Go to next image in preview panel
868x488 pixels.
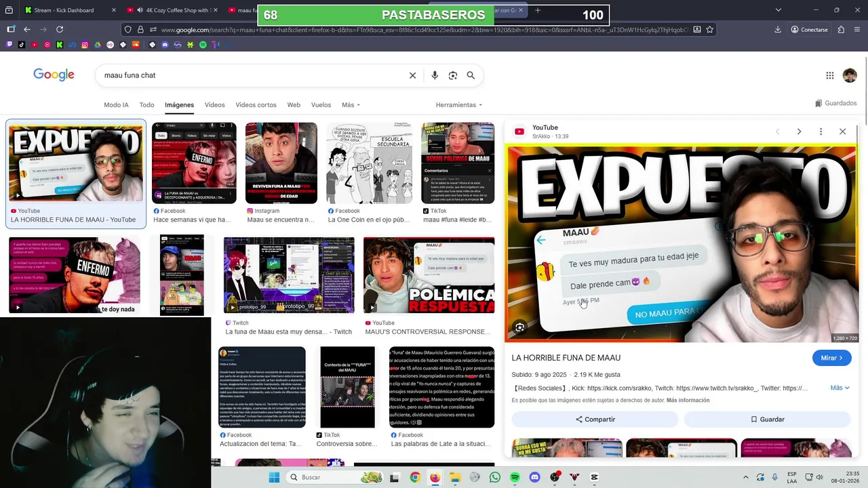pos(799,131)
